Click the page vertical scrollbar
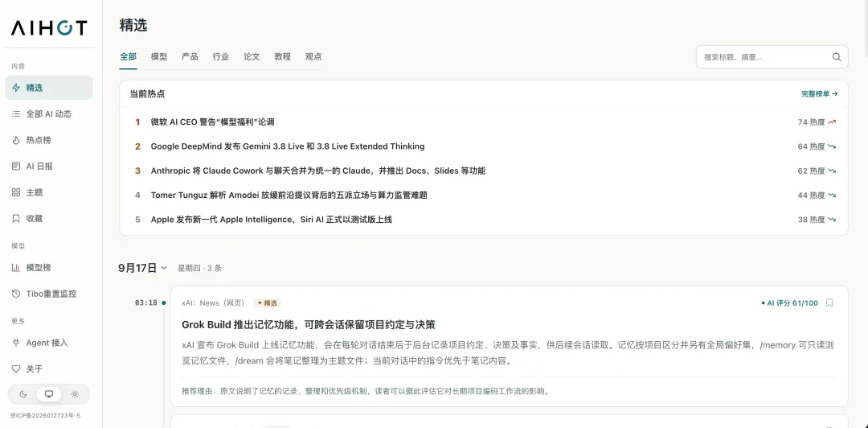This screenshot has width=868, height=428. coord(866,27)
